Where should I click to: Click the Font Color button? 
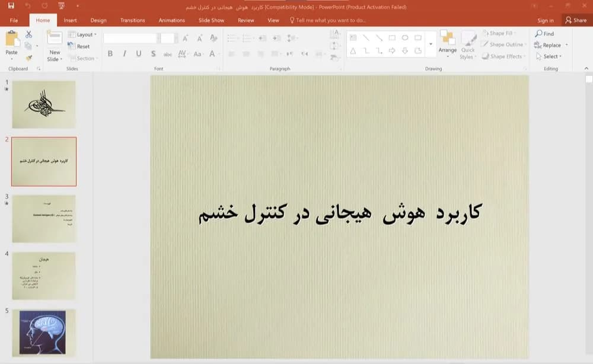(212, 54)
